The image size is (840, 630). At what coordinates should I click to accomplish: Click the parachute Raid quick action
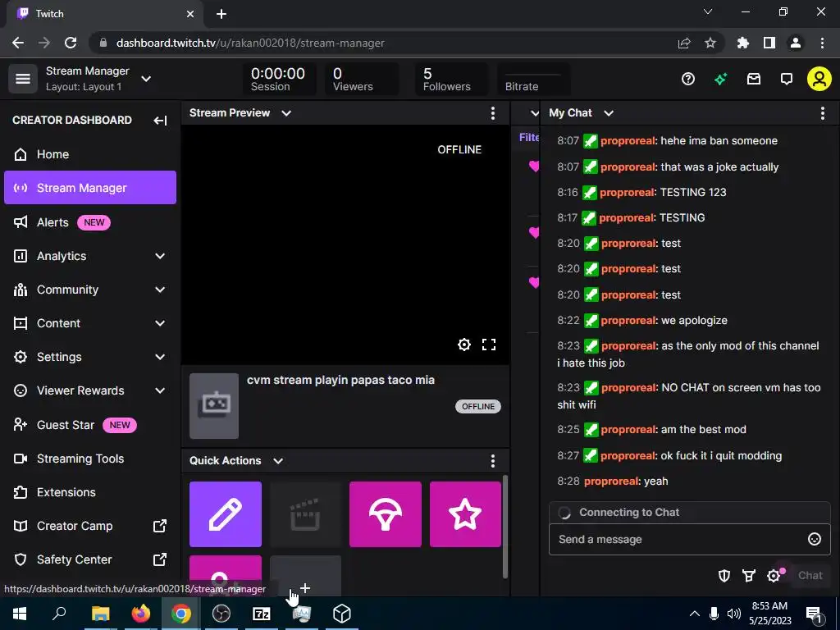pyautogui.click(x=386, y=514)
